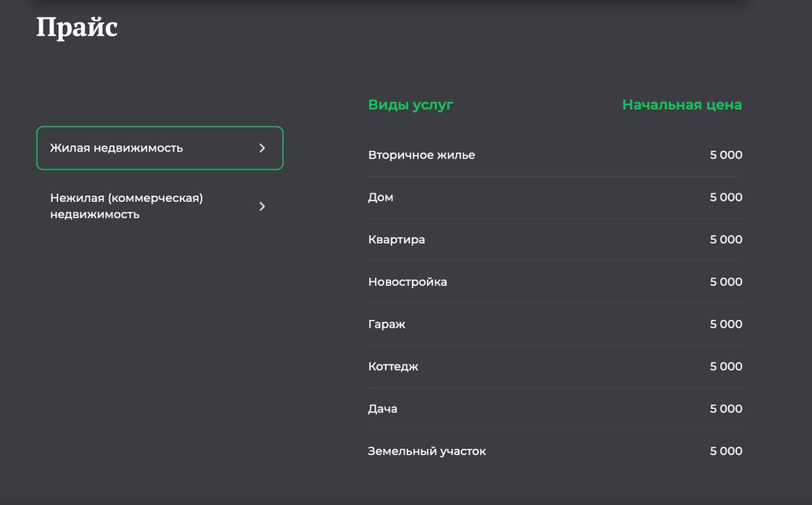Viewport: 812px width, 505px height.
Task: Click the Начальная цена column header
Action: point(681,105)
